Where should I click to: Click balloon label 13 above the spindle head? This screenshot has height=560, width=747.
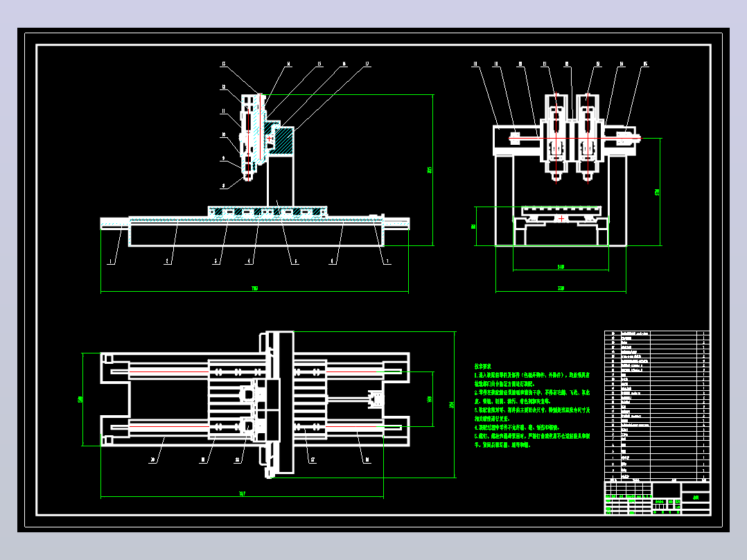(x=223, y=64)
